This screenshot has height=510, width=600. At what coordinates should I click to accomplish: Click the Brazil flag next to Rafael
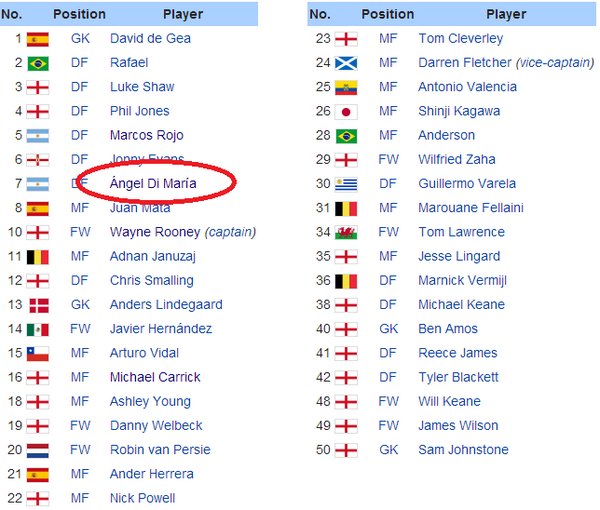38,64
